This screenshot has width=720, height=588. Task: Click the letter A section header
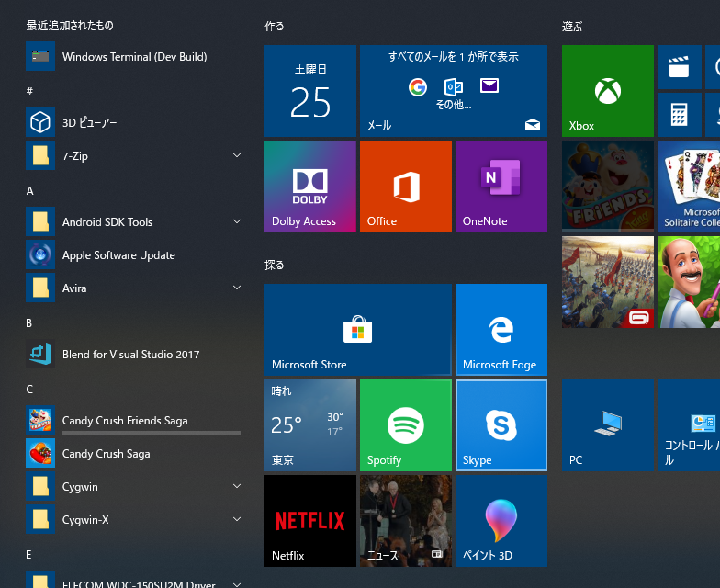[29, 191]
